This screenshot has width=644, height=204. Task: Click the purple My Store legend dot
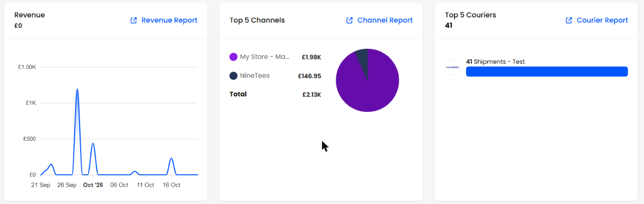[x=234, y=57]
